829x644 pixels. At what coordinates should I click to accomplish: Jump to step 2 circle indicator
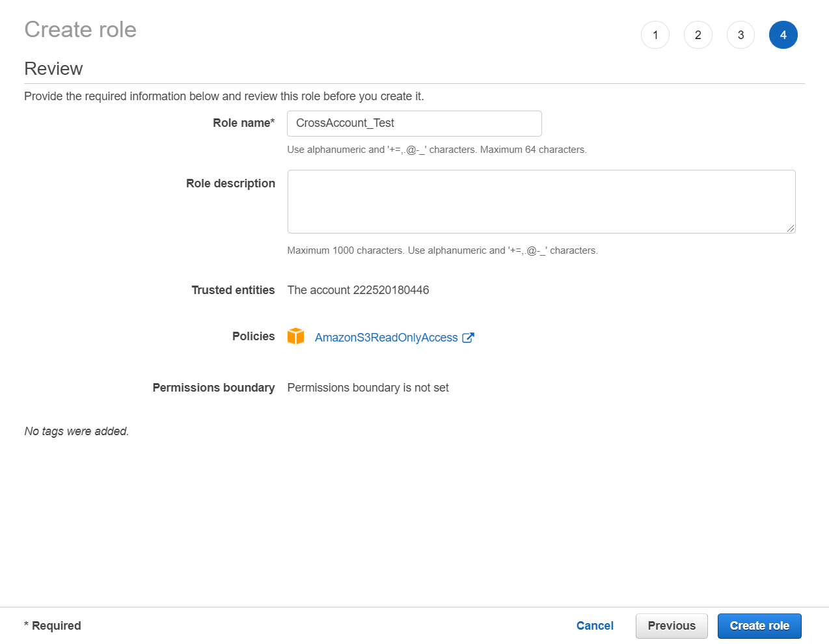(x=698, y=35)
